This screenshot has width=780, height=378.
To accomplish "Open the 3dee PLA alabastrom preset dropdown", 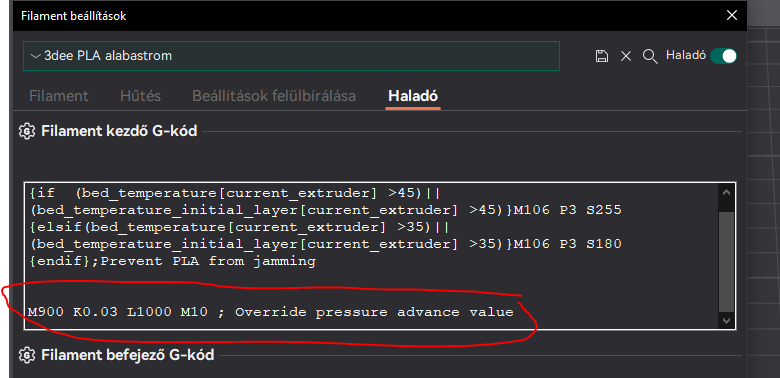I will click(292, 56).
